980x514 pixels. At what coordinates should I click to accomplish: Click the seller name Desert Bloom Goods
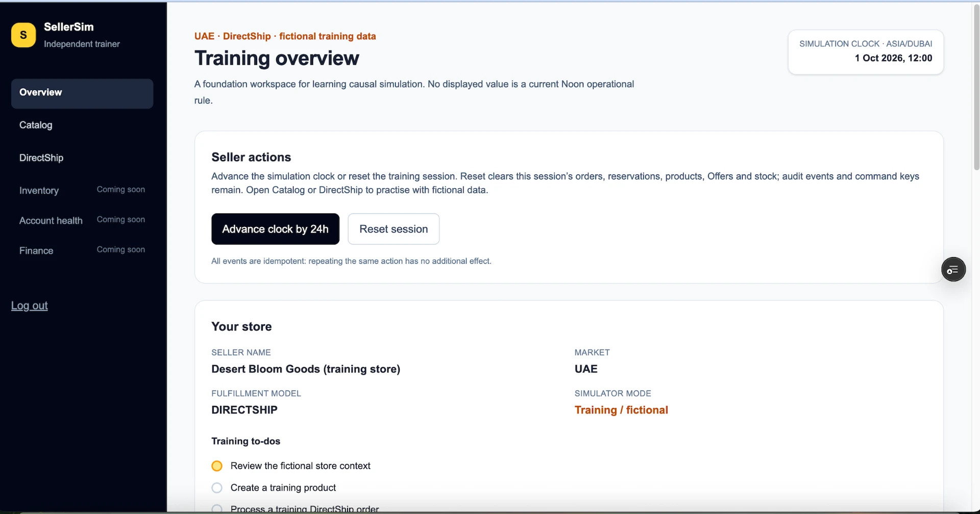tap(306, 369)
